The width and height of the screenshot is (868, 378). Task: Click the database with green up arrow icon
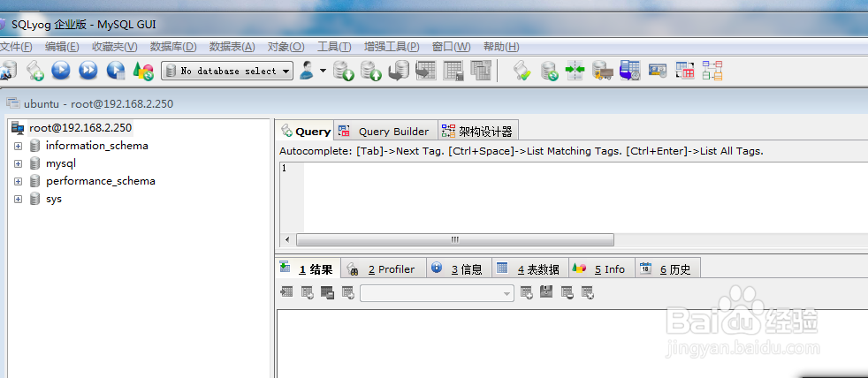click(371, 71)
